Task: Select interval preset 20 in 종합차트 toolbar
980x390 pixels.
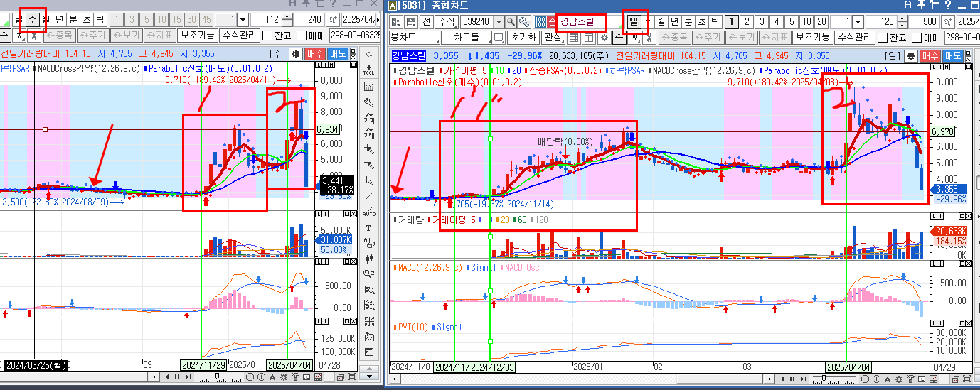Action: point(821,21)
